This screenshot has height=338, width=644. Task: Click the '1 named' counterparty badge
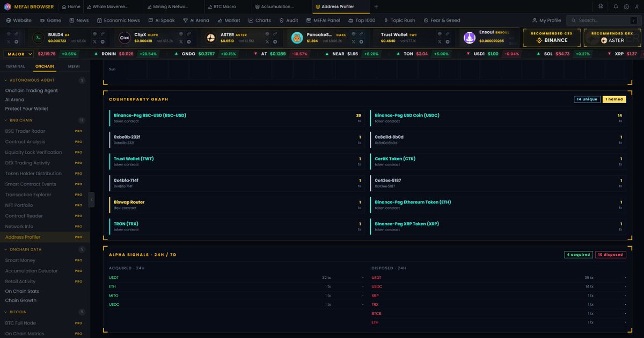point(614,99)
